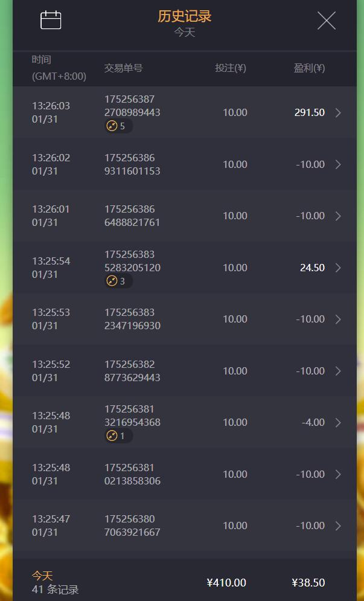Viewport: 364px width, 601px height.
Task: Click the free spin badge showing 3
Action: tap(118, 281)
